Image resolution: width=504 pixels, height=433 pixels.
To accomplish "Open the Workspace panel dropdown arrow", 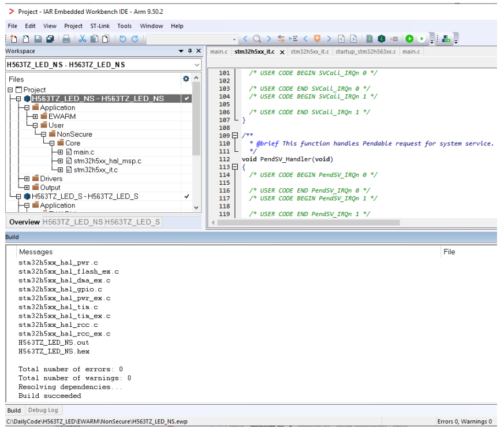I will [181, 51].
